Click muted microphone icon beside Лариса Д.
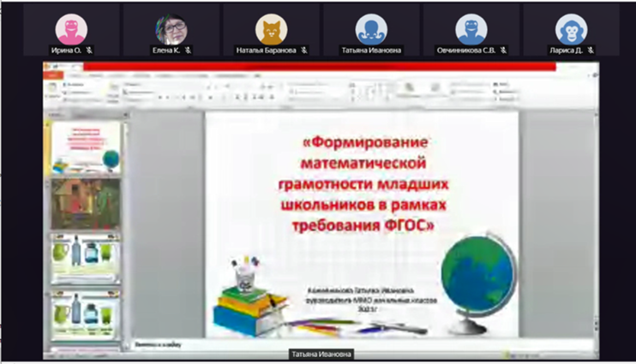Viewport: 636px width, 364px height. pyautogui.click(x=591, y=51)
